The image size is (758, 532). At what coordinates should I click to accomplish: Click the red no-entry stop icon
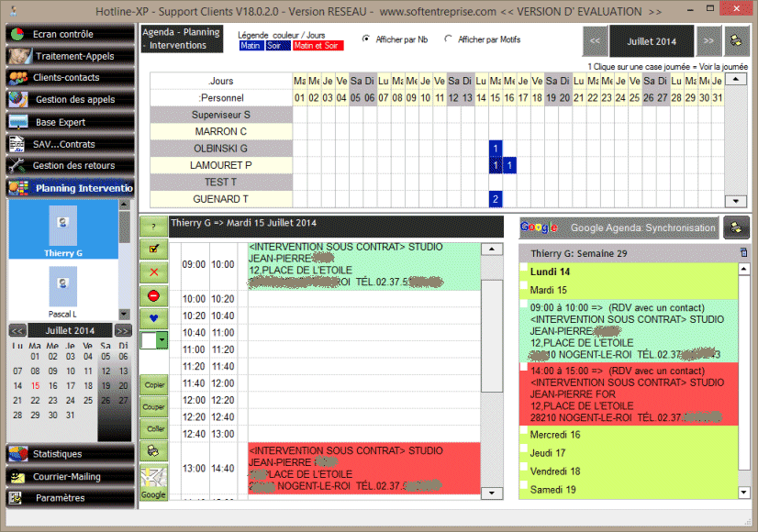coord(153,295)
